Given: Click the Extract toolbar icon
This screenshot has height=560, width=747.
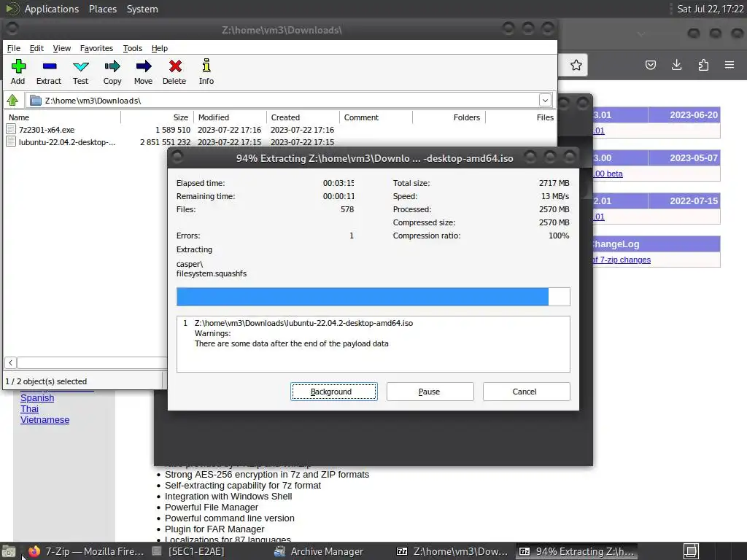Looking at the screenshot, I should [x=49, y=66].
